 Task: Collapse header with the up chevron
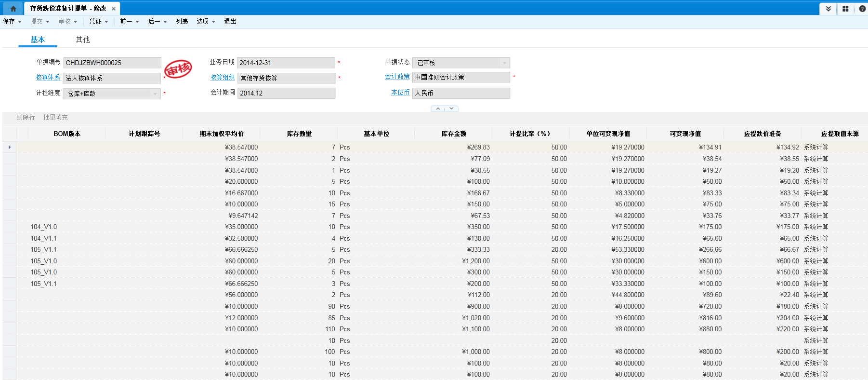(438, 109)
